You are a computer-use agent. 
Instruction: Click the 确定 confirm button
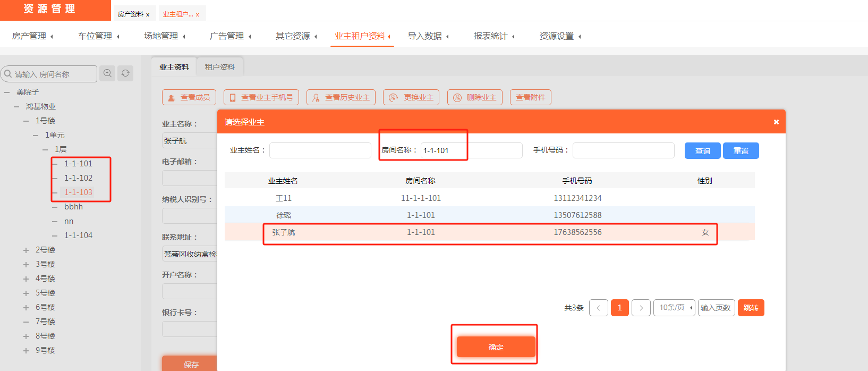coord(496,347)
